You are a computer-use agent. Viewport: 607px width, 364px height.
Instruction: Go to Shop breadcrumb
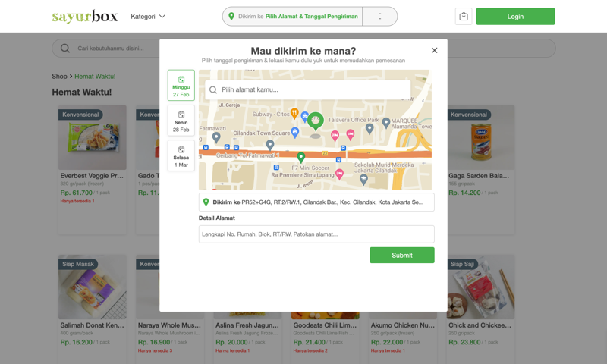click(59, 76)
